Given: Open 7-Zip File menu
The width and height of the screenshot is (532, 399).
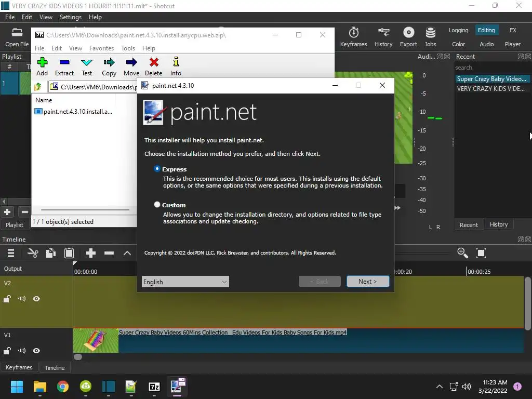Looking at the screenshot, I should 39,48.
